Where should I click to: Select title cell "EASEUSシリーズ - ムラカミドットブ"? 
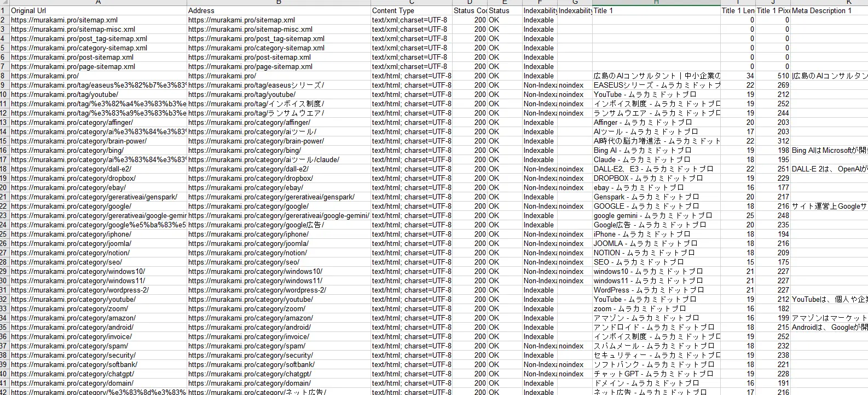(656, 85)
